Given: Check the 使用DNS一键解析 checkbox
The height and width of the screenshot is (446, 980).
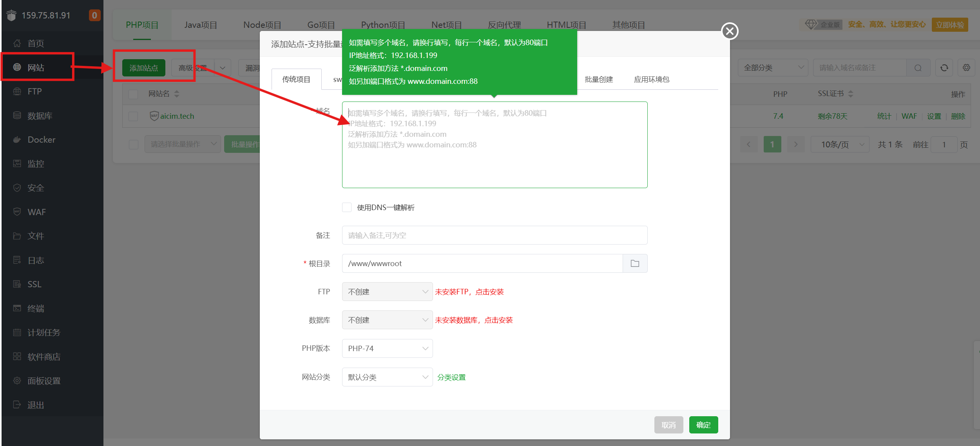Looking at the screenshot, I should point(347,207).
